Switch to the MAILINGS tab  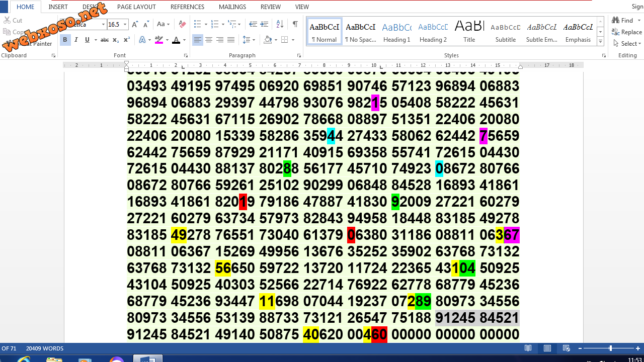[x=232, y=7]
